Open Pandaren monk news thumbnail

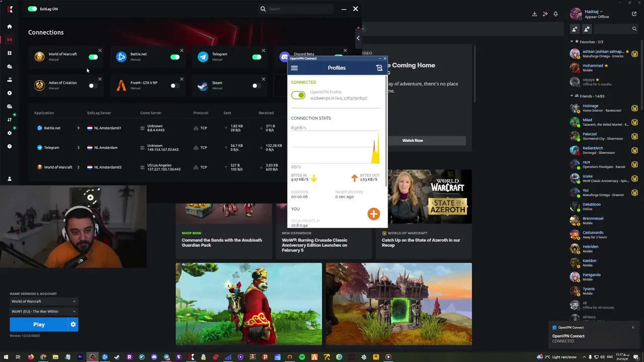click(x=249, y=304)
